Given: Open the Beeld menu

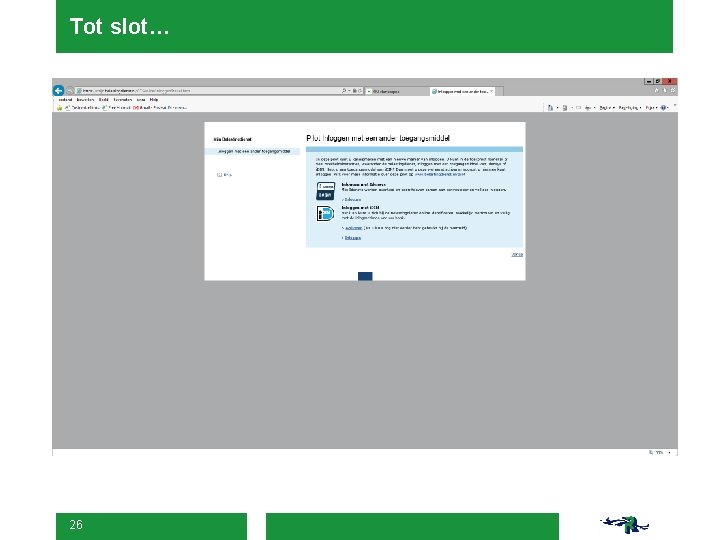Looking at the screenshot, I should 104,100.
